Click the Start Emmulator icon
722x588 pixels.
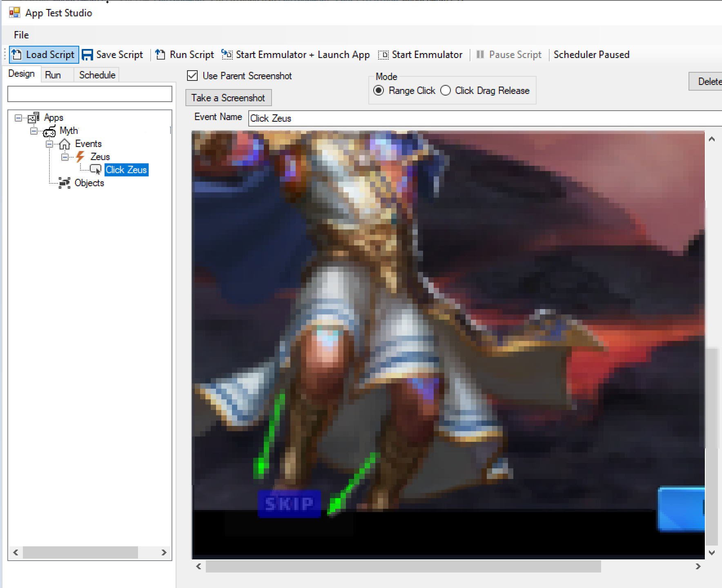[x=383, y=55]
